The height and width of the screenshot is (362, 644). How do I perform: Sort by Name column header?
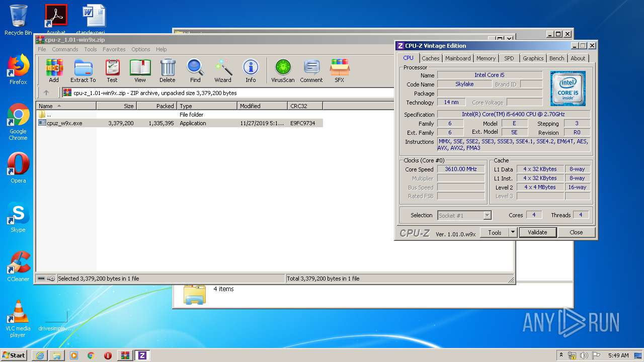coord(66,106)
